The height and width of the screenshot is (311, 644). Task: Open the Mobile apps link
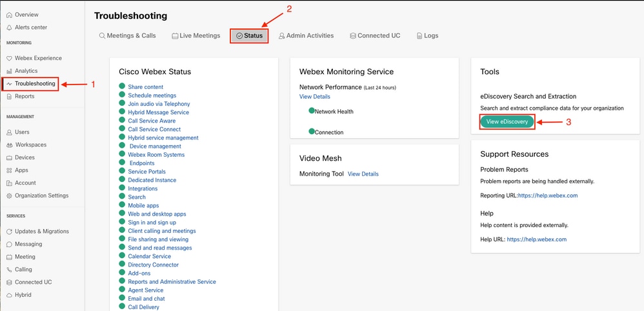click(x=143, y=206)
